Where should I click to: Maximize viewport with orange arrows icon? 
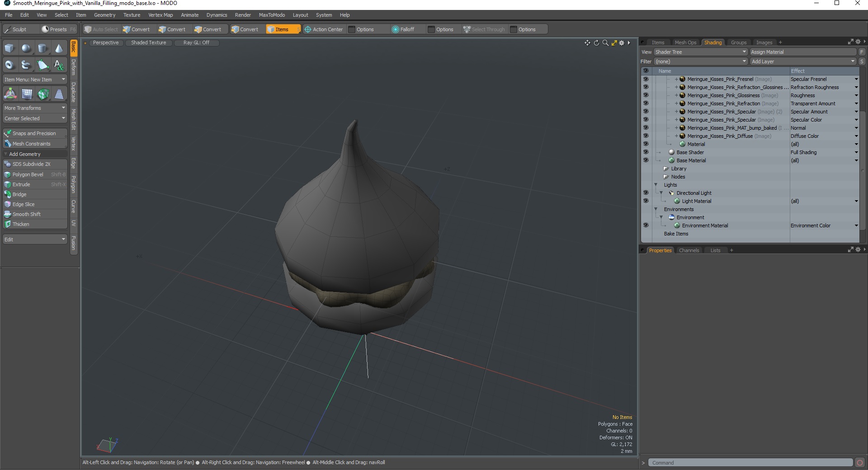tap(614, 43)
